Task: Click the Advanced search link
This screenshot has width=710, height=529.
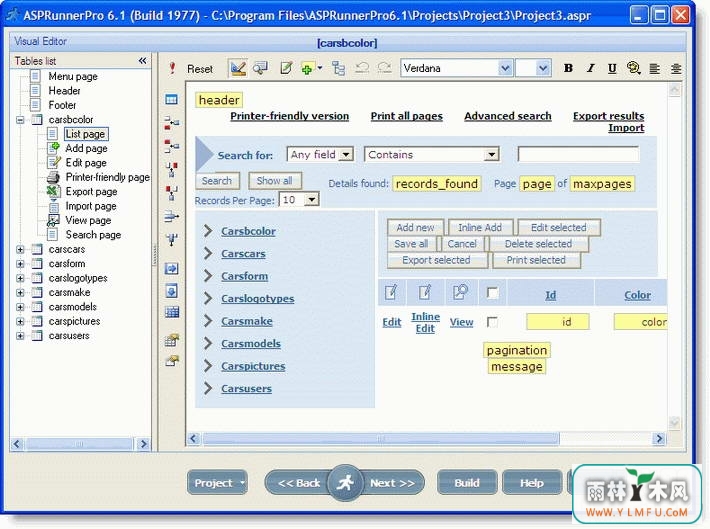Action: 508,116
